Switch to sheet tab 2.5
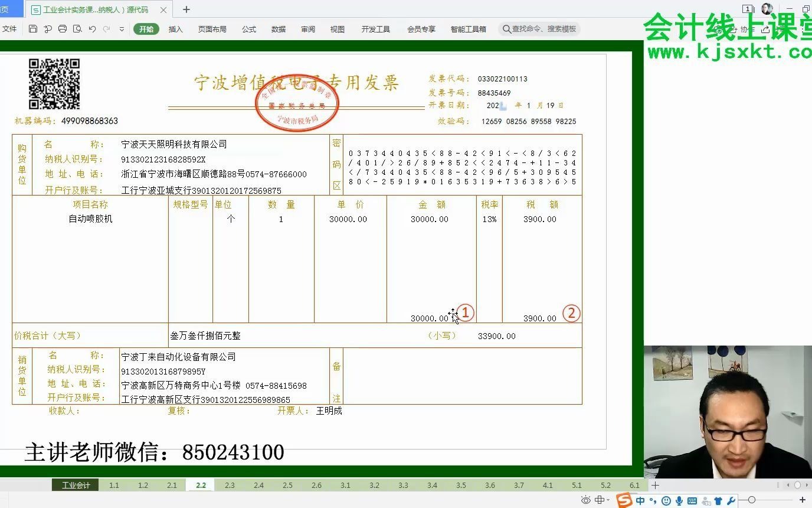Image resolution: width=812 pixels, height=508 pixels. coord(287,485)
